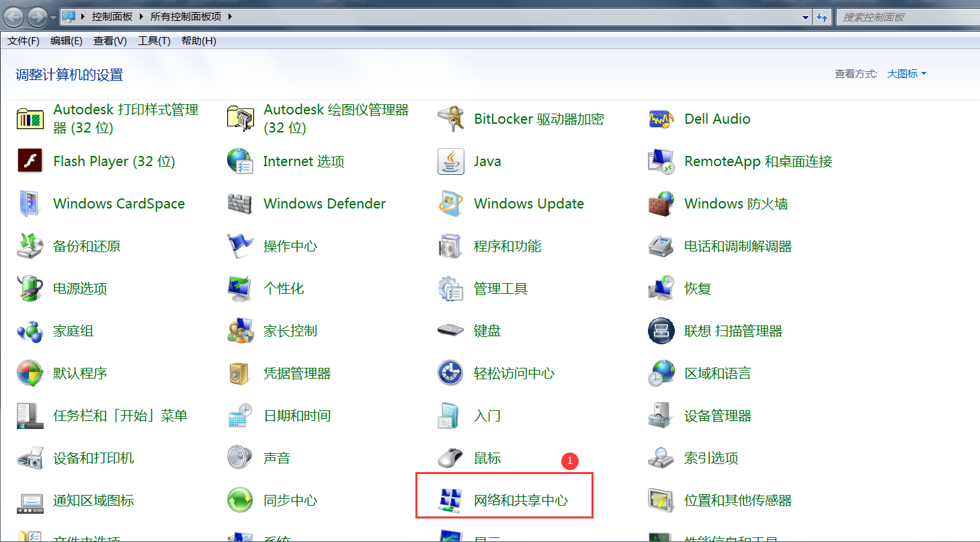Open BitLocker 驱动器加密 icon

point(450,119)
